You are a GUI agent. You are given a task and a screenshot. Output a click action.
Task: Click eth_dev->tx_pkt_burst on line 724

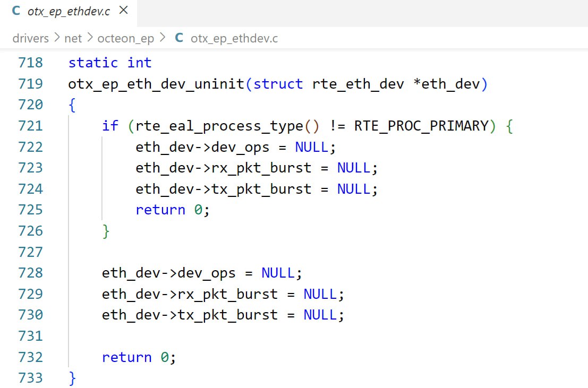click(x=224, y=189)
